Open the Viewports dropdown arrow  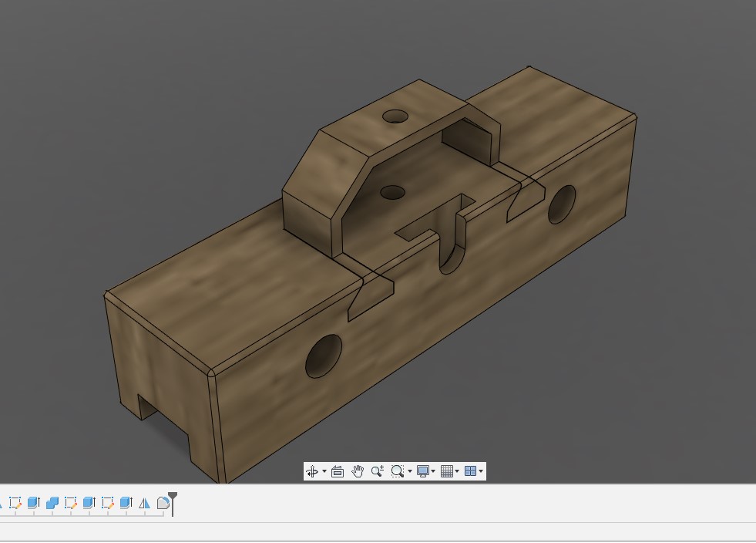[482, 471]
